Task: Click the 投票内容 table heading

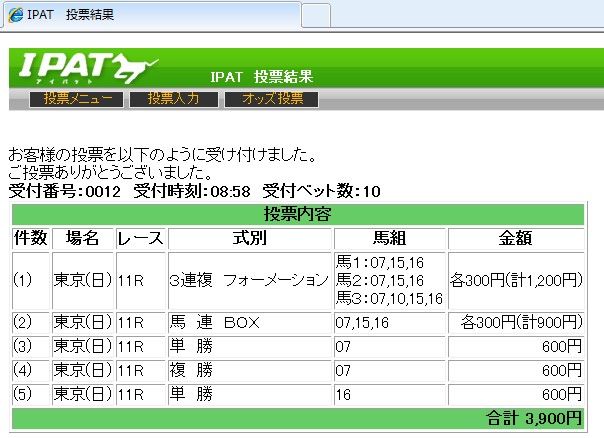Action: tap(298, 214)
